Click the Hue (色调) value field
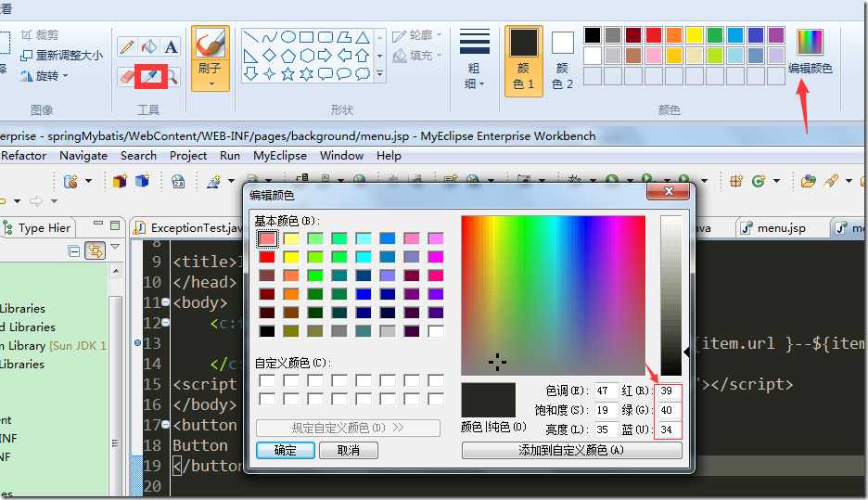 (x=605, y=391)
